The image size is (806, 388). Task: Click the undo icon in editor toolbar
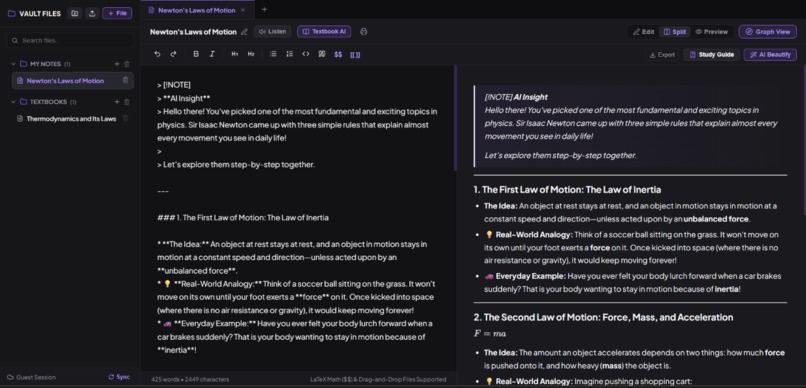pyautogui.click(x=157, y=54)
